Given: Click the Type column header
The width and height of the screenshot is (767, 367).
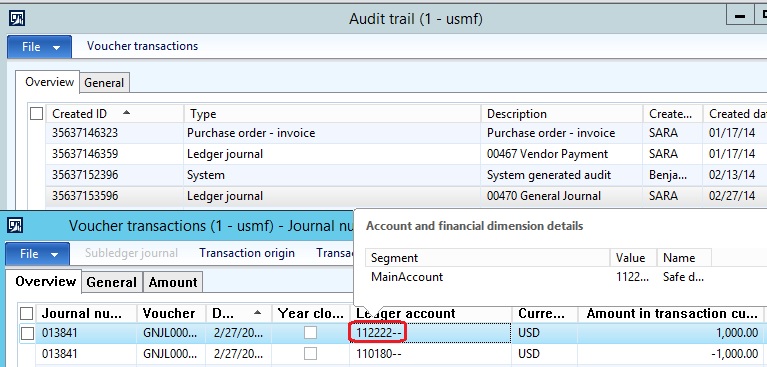Looking at the screenshot, I should [x=332, y=114].
